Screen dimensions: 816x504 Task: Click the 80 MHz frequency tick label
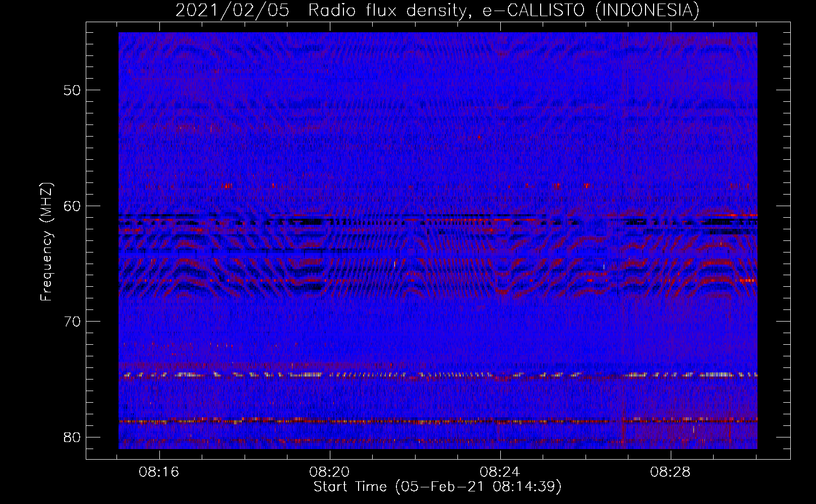(73, 437)
